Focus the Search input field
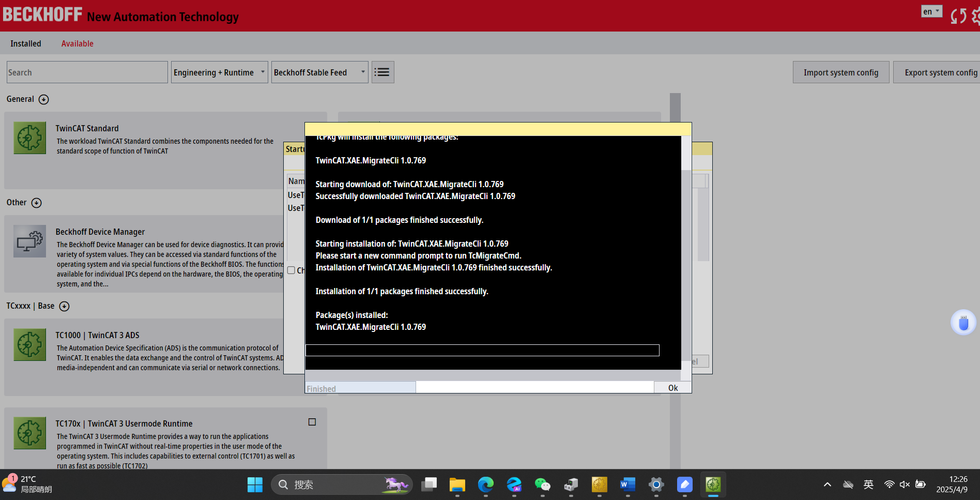The height and width of the screenshot is (500, 980). [87, 72]
